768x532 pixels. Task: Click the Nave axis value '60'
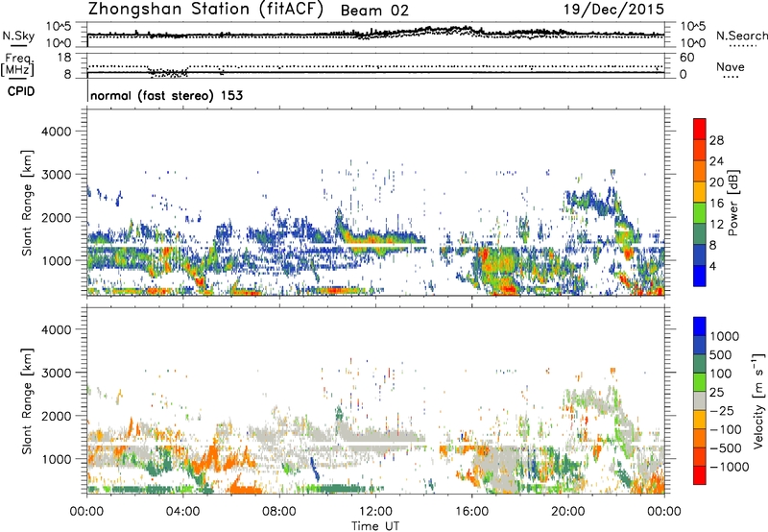click(686, 58)
